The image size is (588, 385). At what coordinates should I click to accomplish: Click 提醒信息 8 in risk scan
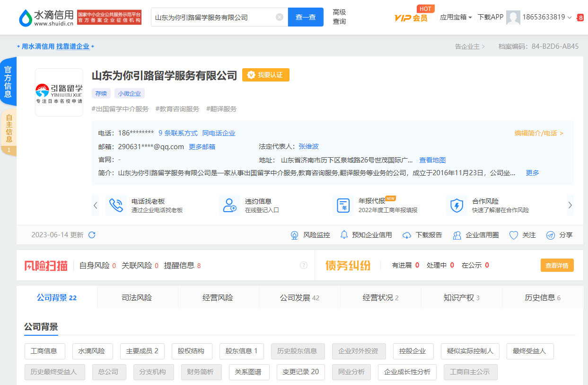(x=182, y=266)
